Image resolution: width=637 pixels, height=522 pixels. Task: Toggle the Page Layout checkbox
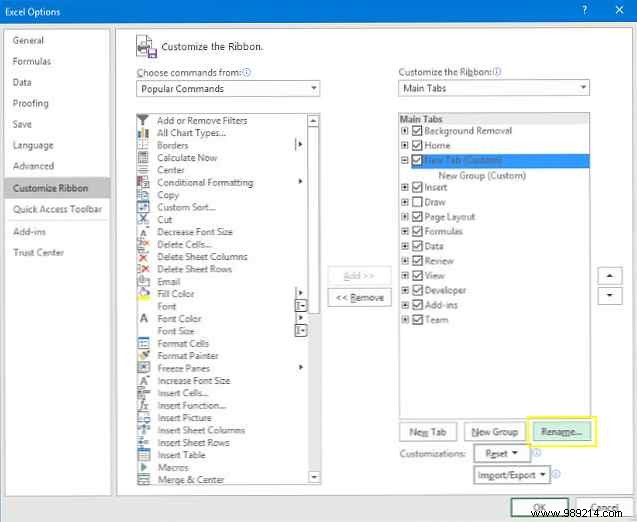tap(417, 217)
